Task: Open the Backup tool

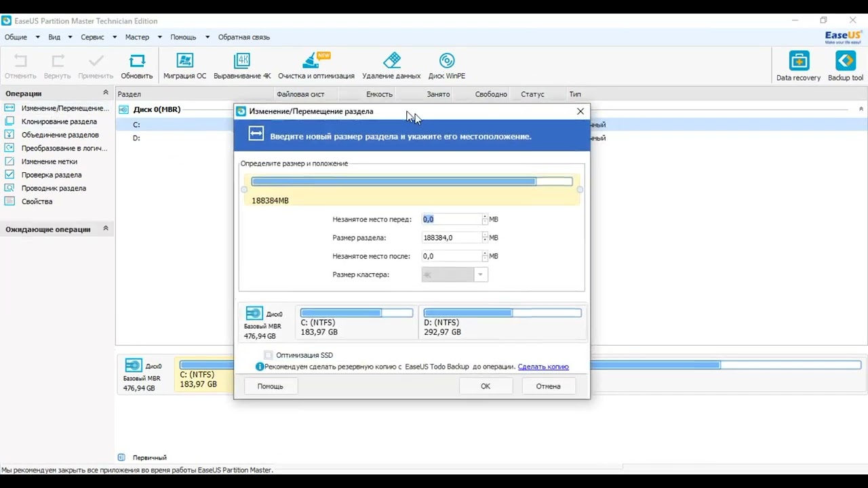Action: pos(846,67)
